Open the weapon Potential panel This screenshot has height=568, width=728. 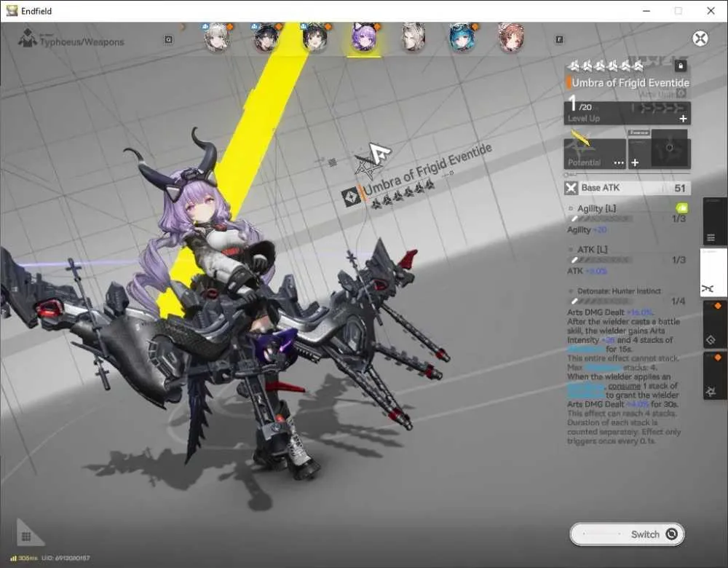click(x=595, y=153)
